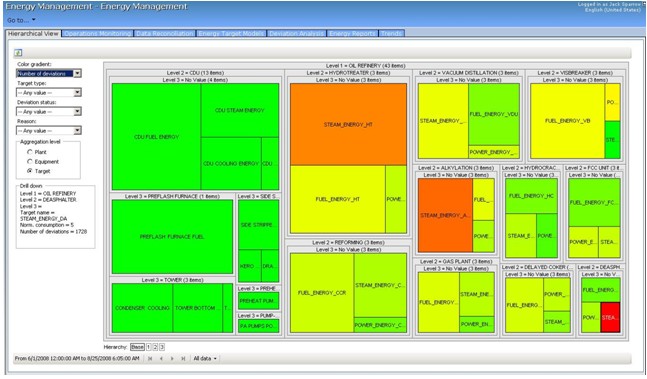Click Number of deviations = 1728 text
647x379 pixels.
(x=53, y=231)
